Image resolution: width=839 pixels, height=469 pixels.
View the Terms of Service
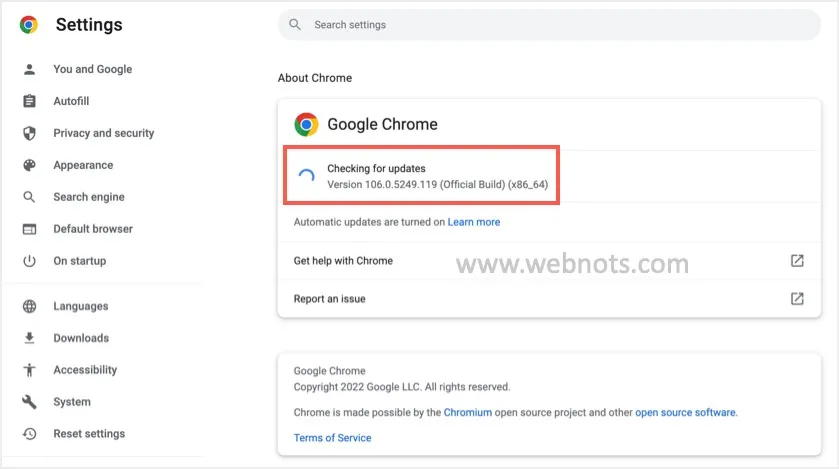[332, 437]
